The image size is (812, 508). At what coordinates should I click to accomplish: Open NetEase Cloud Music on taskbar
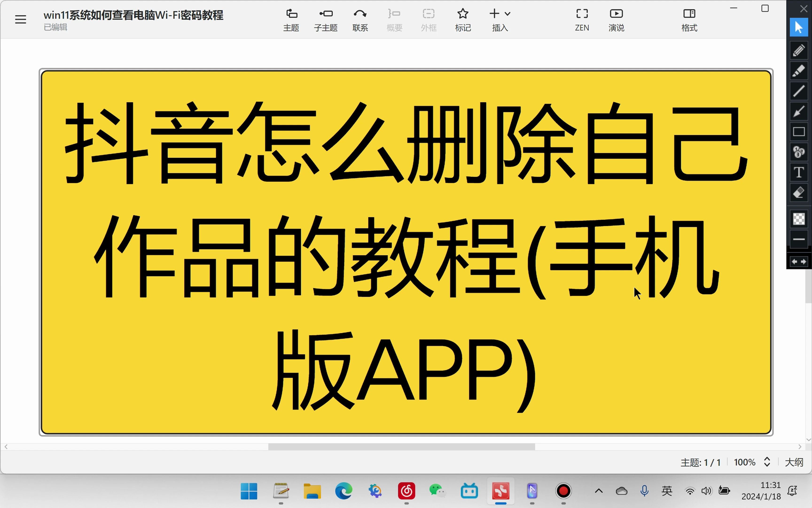[x=407, y=491]
